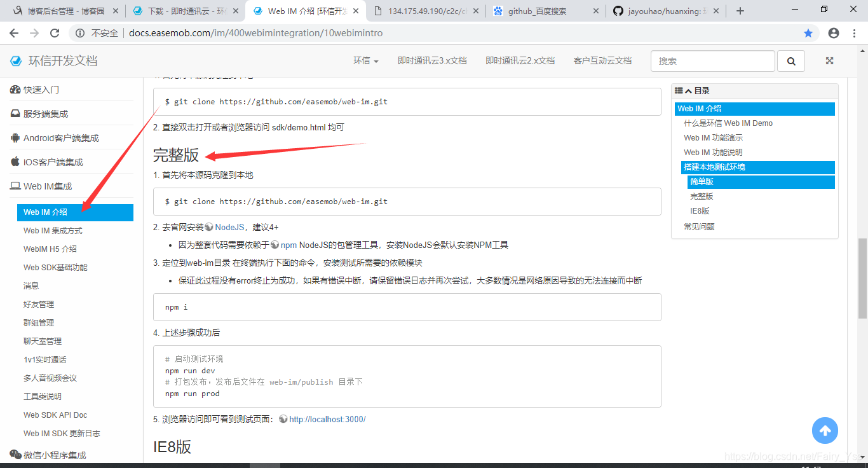The image size is (868, 468).
Task: Click the 服务端集成 inbox icon
Action: [x=15, y=114]
